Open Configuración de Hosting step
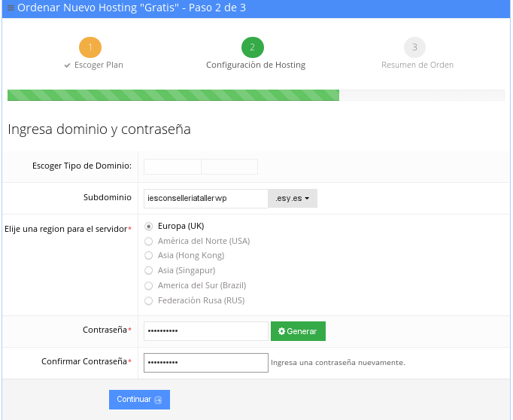 pos(256,65)
